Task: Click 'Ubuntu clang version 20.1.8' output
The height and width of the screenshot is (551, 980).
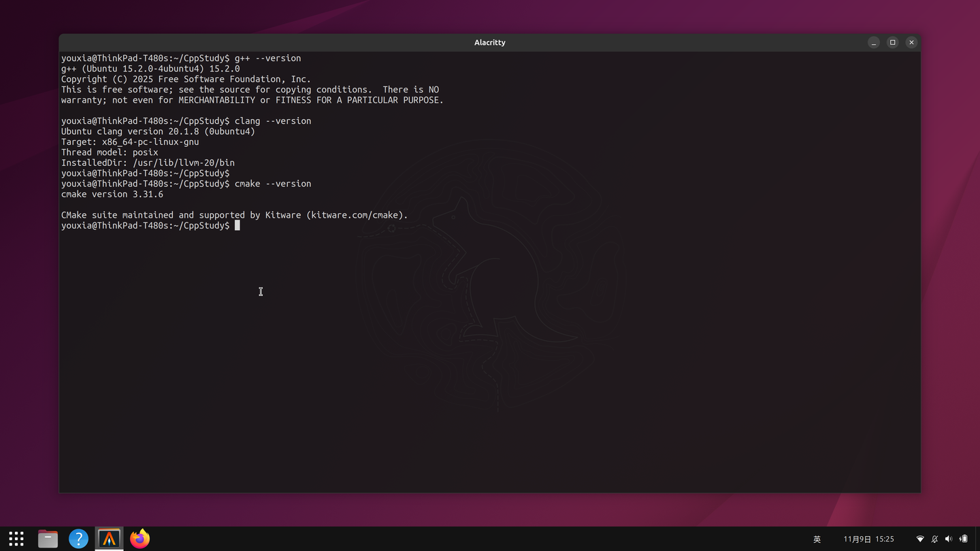Action: tap(158, 131)
